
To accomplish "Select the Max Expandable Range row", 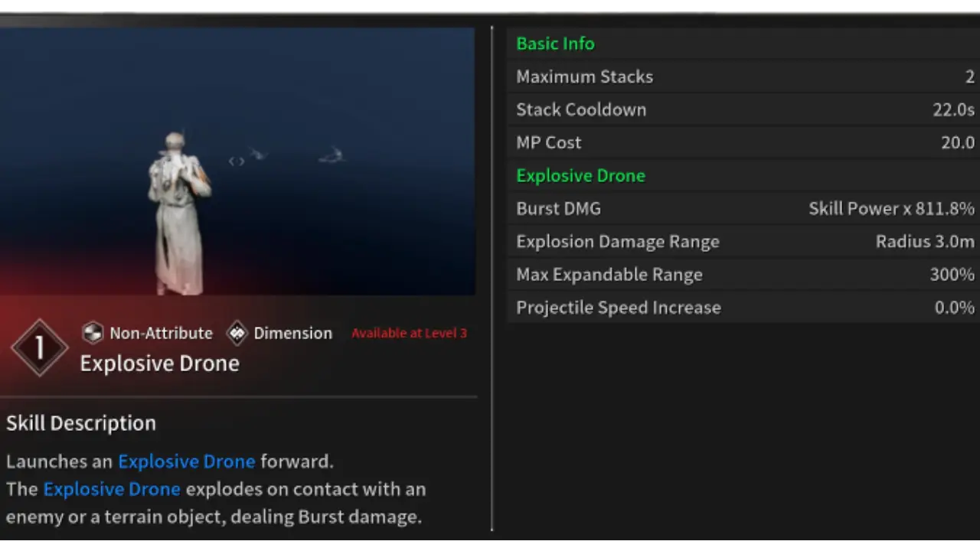I will pos(743,275).
